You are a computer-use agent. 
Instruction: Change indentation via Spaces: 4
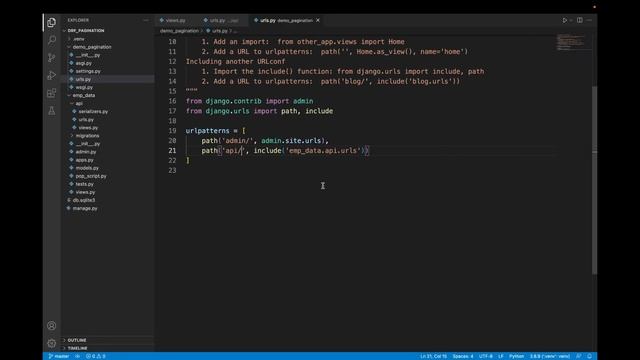(463, 356)
